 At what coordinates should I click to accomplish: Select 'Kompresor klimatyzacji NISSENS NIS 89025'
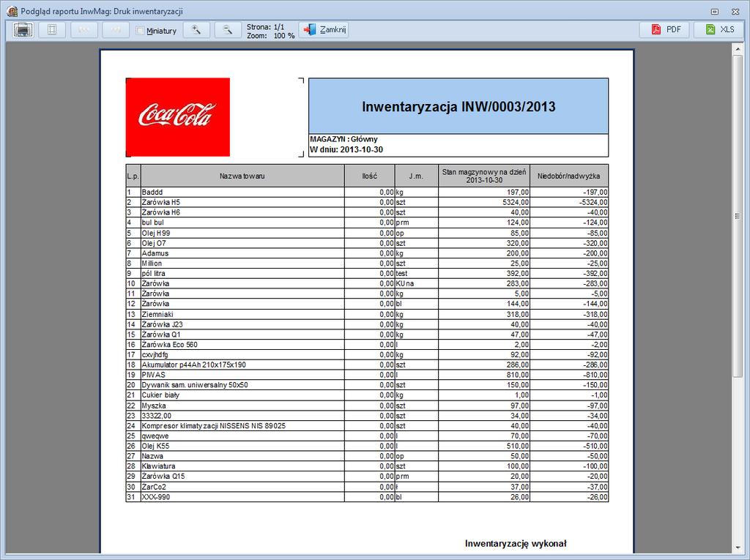[x=213, y=426]
